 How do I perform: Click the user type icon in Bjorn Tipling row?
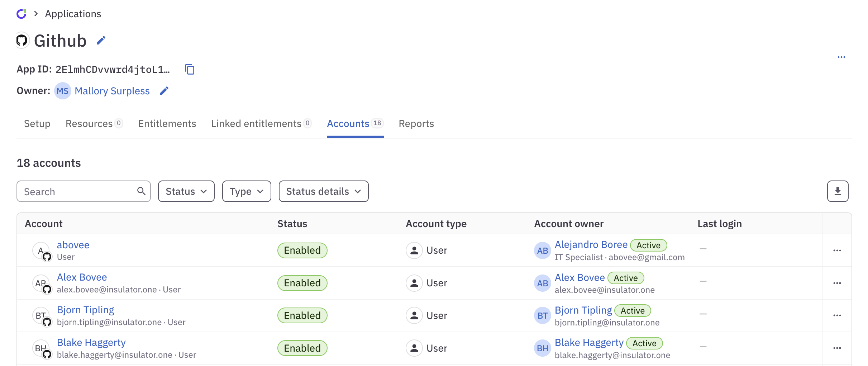[x=414, y=315]
